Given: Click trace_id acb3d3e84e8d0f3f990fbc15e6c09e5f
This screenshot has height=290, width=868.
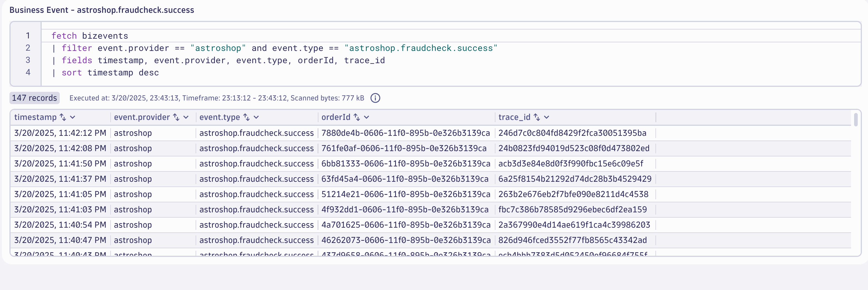Looking at the screenshot, I should coord(571,163).
